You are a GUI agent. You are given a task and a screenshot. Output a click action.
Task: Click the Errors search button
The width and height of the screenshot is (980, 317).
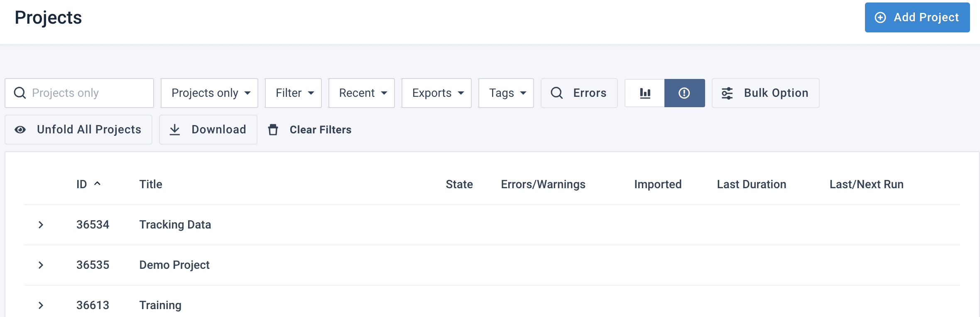579,93
